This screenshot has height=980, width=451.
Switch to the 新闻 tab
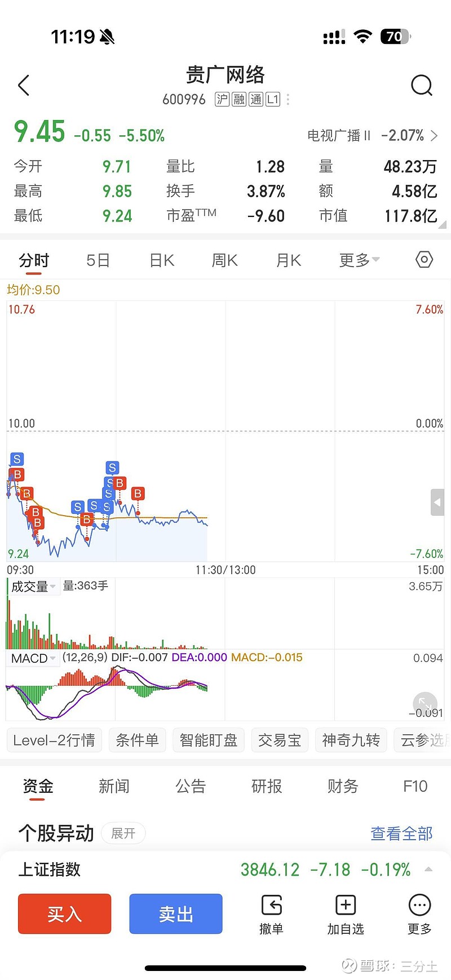[114, 786]
